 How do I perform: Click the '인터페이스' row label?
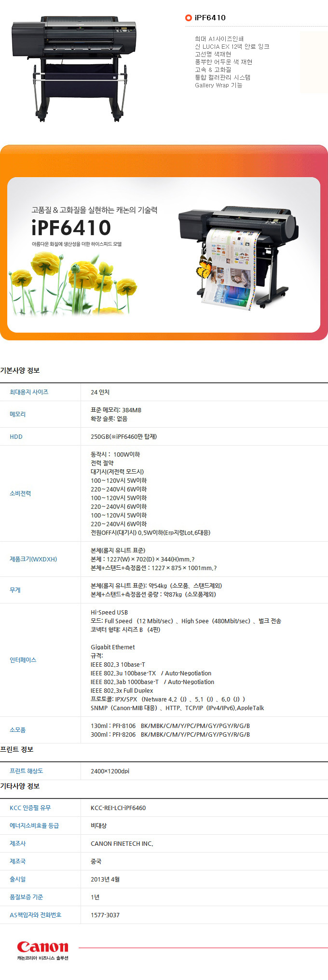point(23,660)
